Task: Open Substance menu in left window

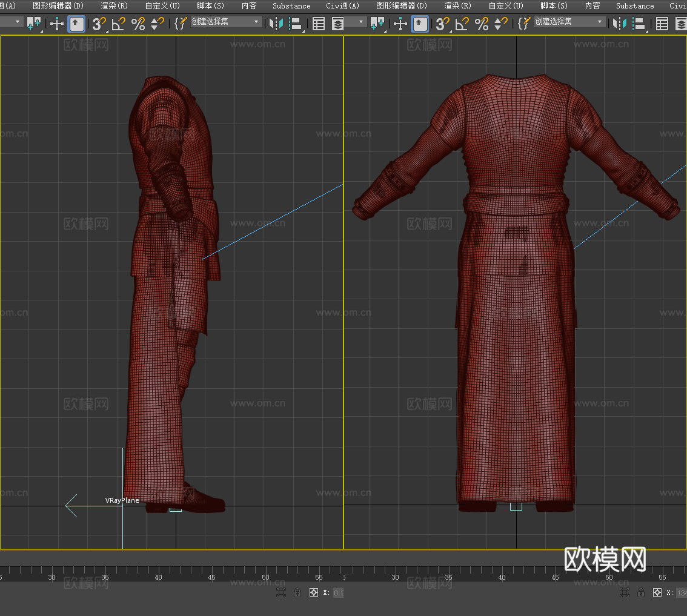Action: tap(291, 5)
